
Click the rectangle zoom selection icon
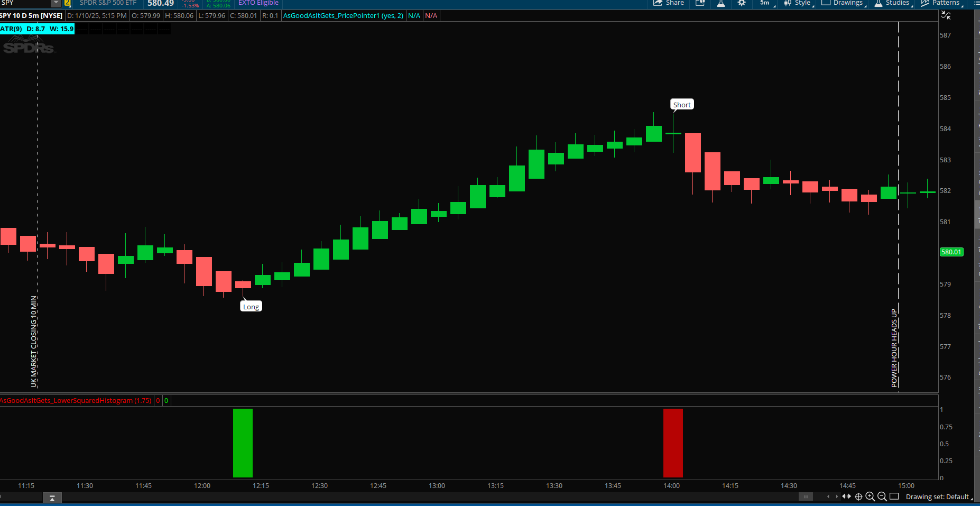(x=894, y=496)
